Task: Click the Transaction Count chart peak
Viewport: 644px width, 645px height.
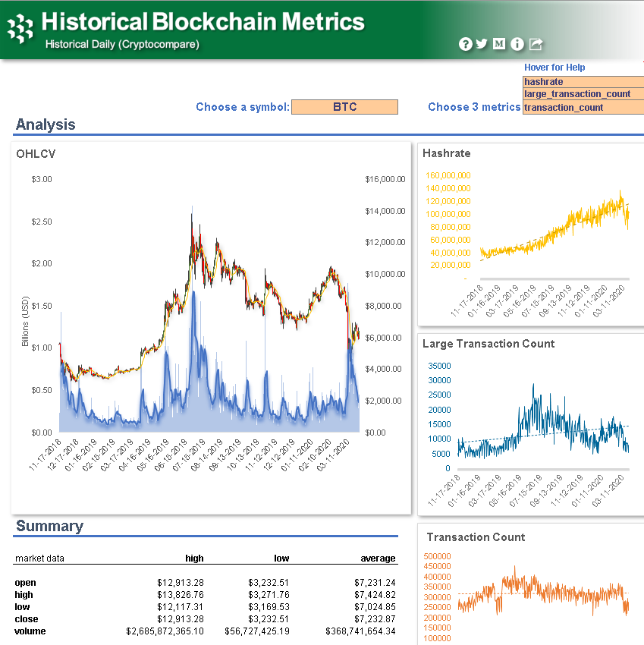Action: click(516, 567)
